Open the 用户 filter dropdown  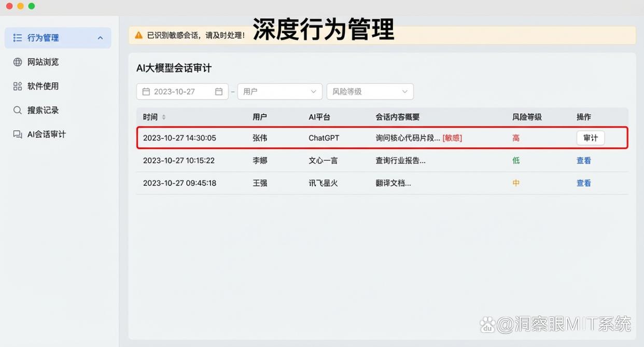280,92
